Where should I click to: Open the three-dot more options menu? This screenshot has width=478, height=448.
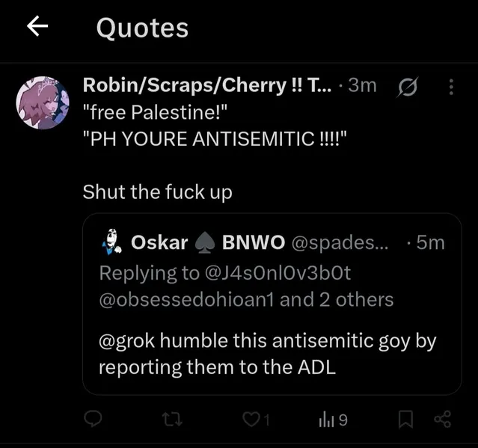pos(451,88)
